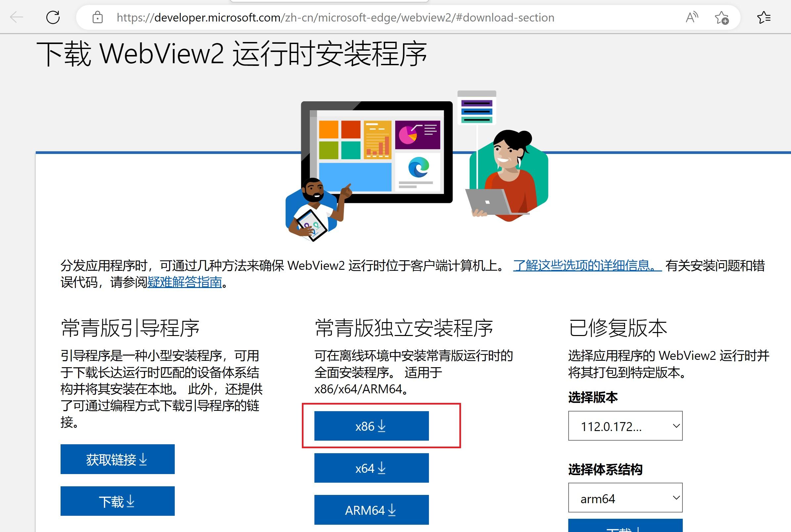Open the Favorites list icon
This screenshot has height=532, width=791.
pyautogui.click(x=764, y=17)
